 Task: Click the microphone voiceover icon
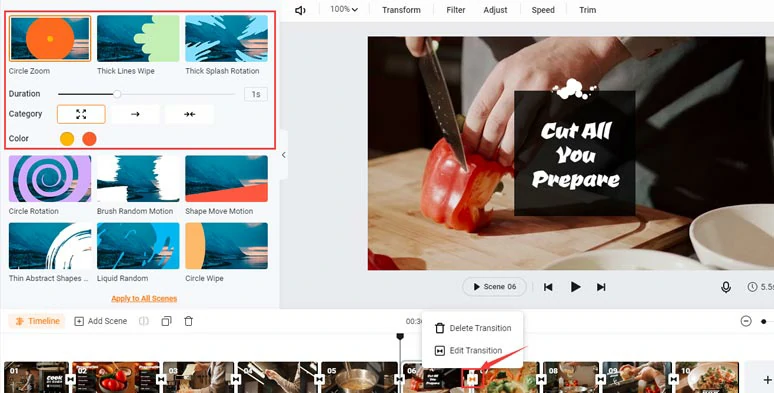click(x=726, y=287)
